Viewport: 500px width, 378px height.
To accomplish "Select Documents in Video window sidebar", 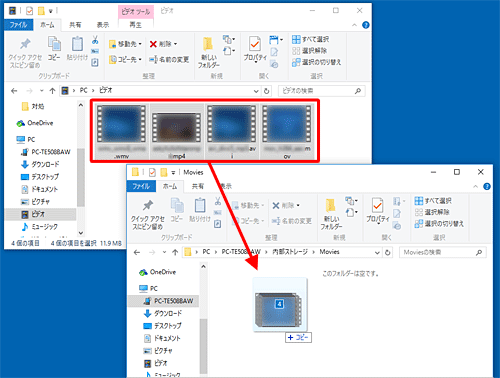I will 39,189.
